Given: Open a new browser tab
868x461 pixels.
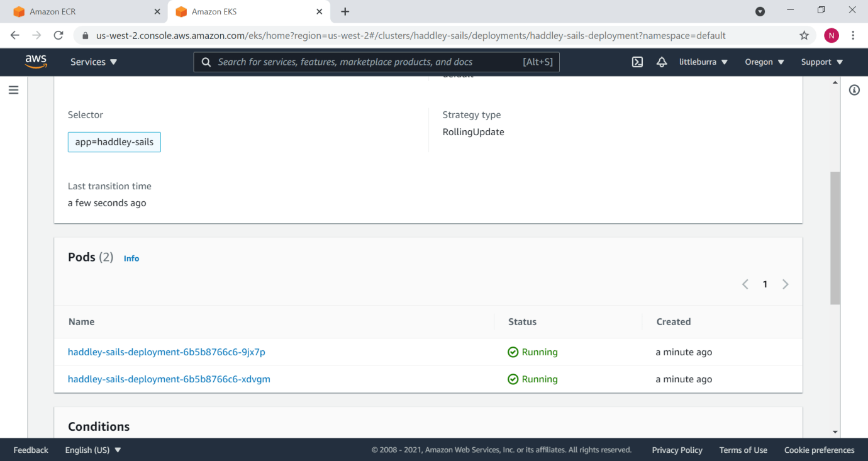Looking at the screenshot, I should coord(345,11).
